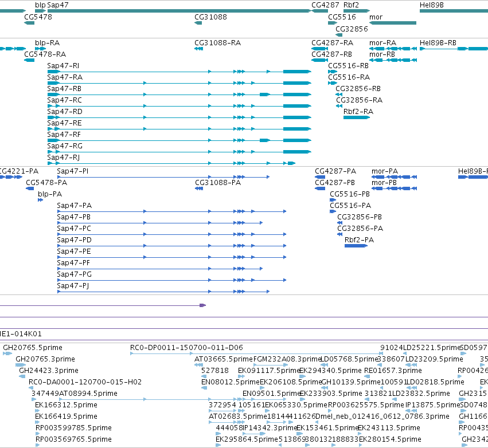Select the Sap47-PC protein label
488x448 pixels.
pos(74,229)
